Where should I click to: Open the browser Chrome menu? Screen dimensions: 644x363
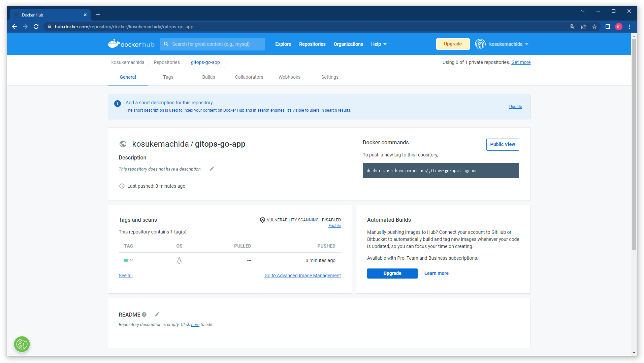pos(629,27)
